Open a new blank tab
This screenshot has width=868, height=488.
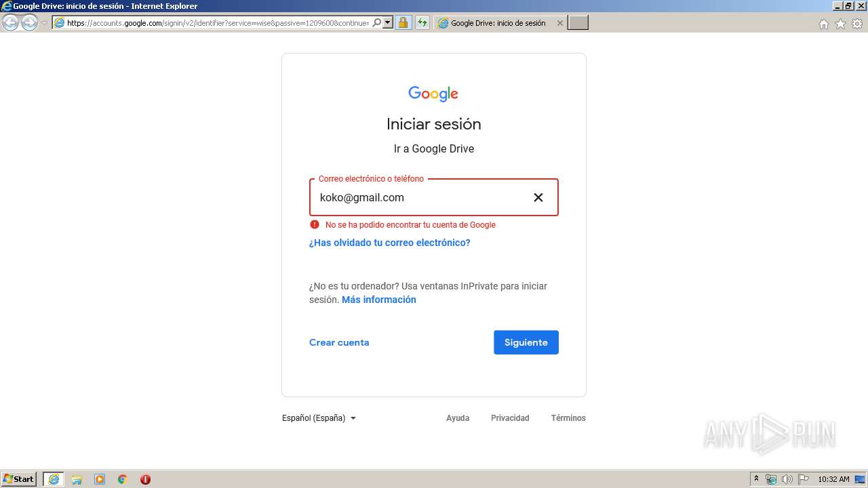(578, 23)
